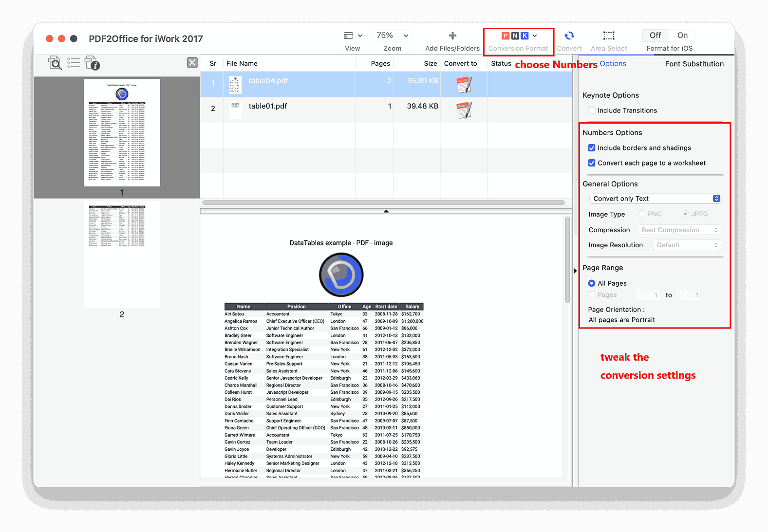Click the 39.48 KB size cell

click(423, 106)
